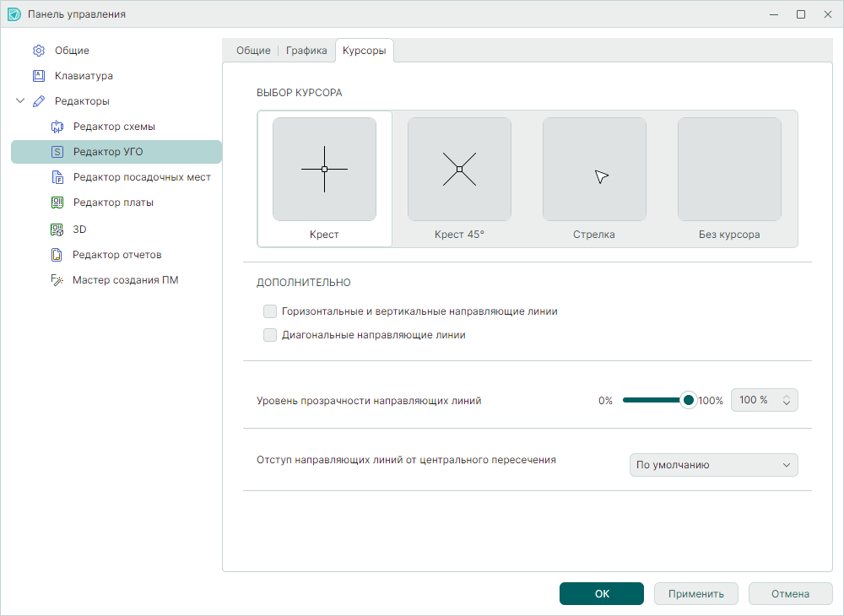The width and height of the screenshot is (844, 616).
Task: Enable horizontal and vertical guide lines checkbox
Action: (270, 311)
